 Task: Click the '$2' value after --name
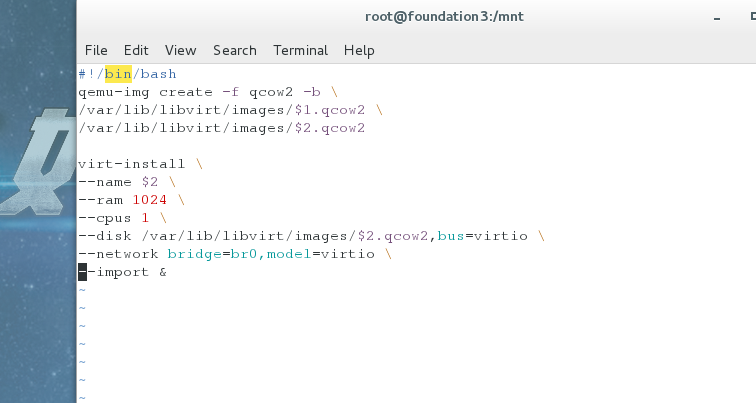150,182
